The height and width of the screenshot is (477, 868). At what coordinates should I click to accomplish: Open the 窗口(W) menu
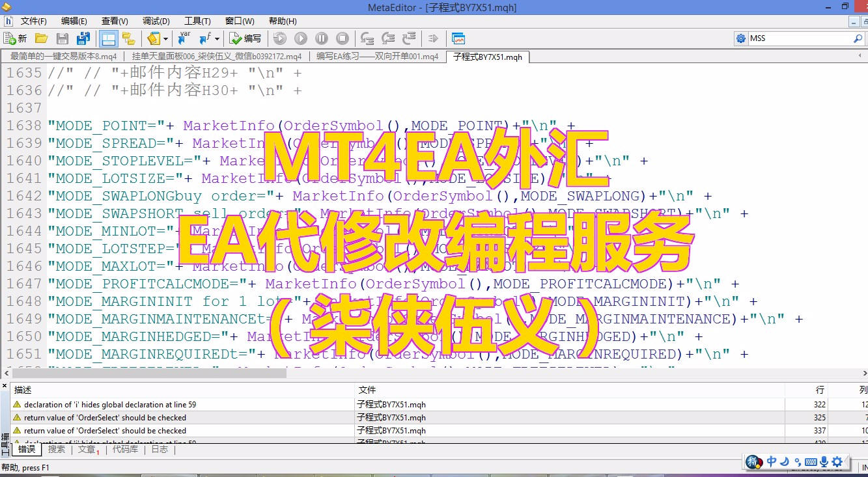(x=240, y=21)
